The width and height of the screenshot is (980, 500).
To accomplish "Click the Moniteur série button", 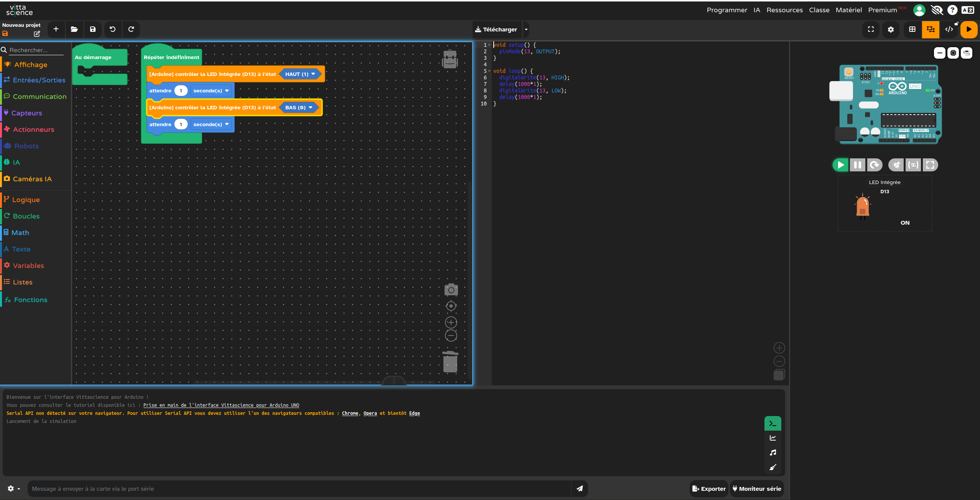I will (756, 488).
